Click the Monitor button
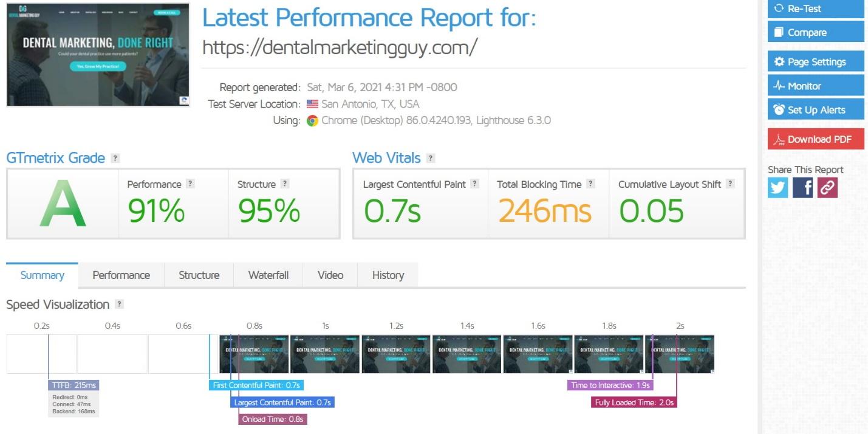The width and height of the screenshot is (868, 434). pos(816,86)
